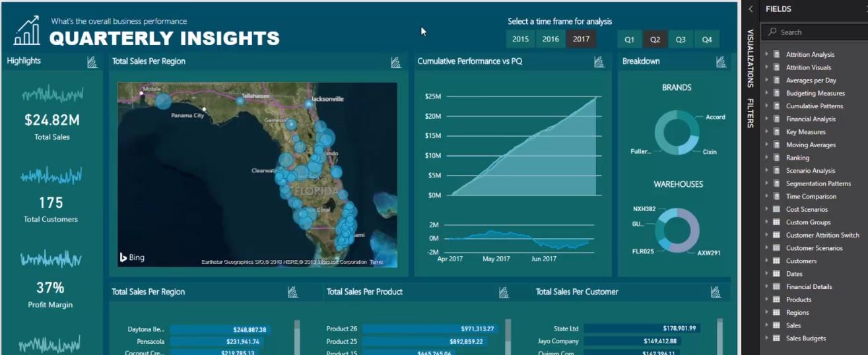868x355 pixels.
Task: Click the Bing logo on the map
Action: (x=132, y=257)
